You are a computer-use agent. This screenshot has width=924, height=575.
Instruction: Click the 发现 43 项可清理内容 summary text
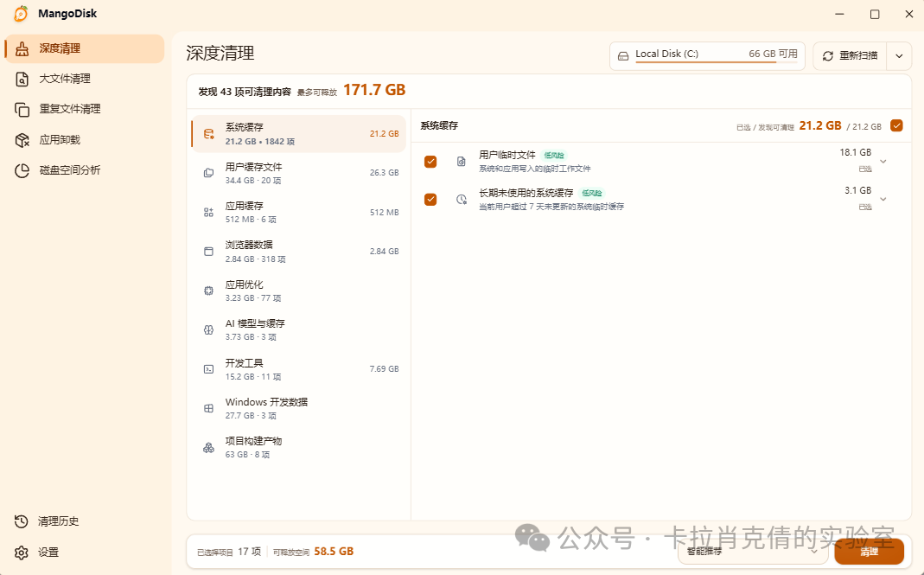pos(245,92)
